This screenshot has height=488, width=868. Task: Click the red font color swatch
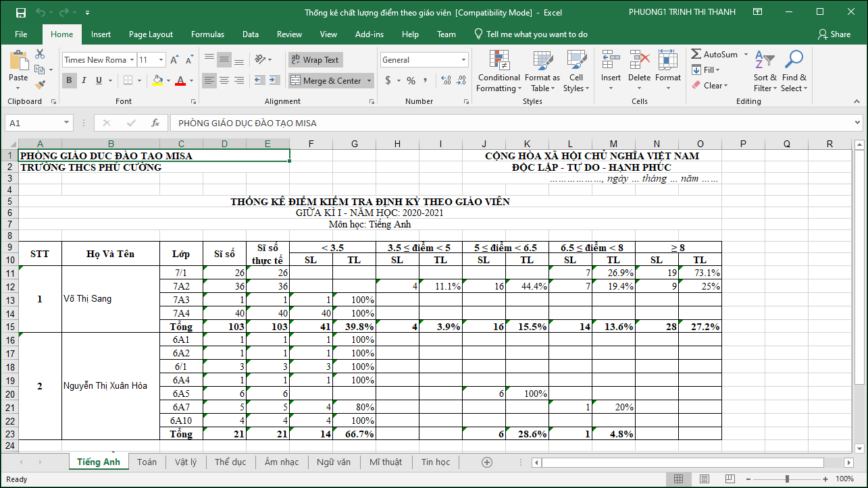(180, 81)
